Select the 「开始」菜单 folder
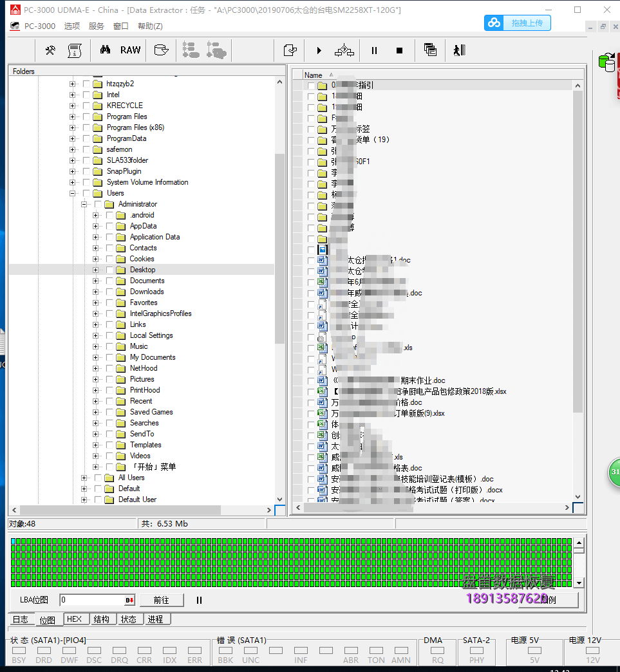Screen dimensions: 620x672 pyautogui.click(x=153, y=467)
